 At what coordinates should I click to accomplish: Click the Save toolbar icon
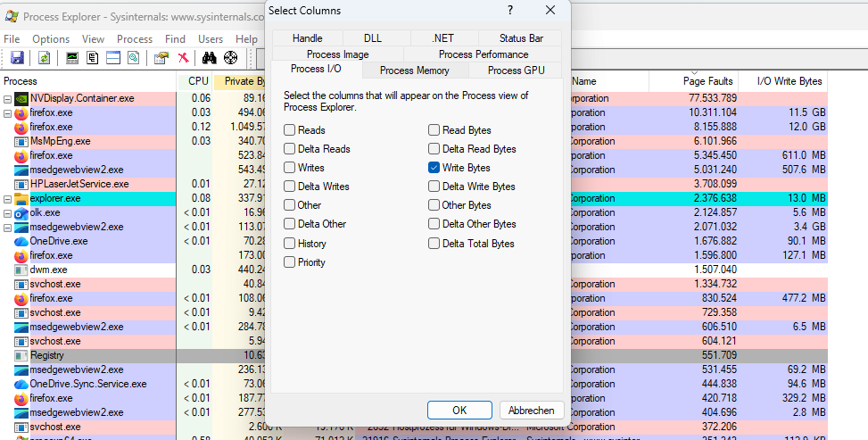(17, 58)
